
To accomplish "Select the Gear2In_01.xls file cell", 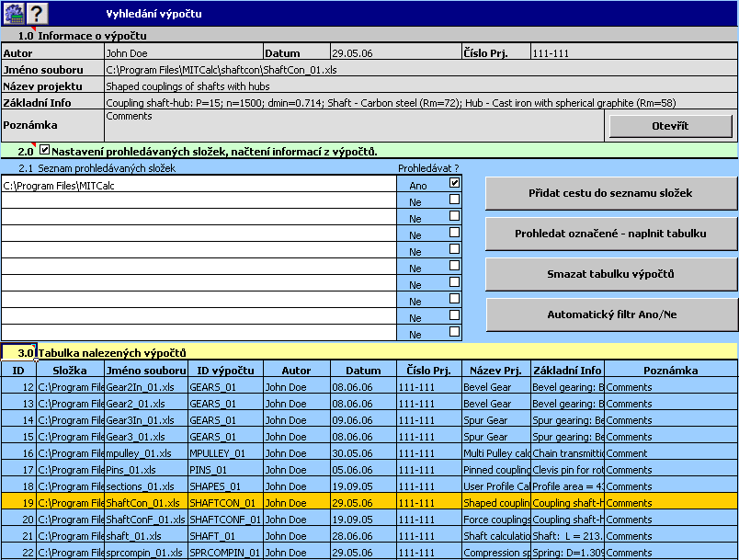I will click(144, 387).
